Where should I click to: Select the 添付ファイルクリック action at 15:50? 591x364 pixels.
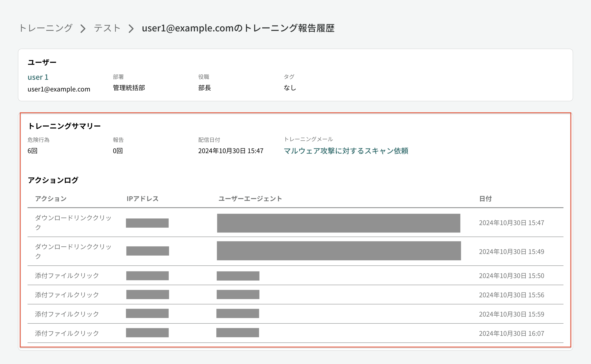pos(67,276)
